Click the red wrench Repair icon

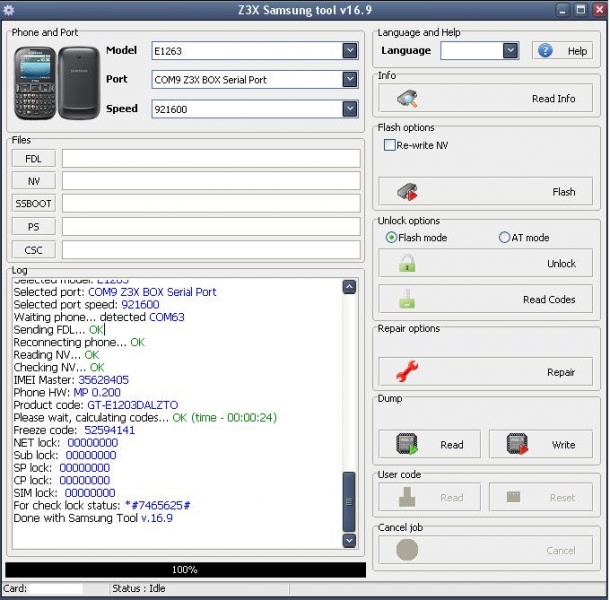(407, 371)
